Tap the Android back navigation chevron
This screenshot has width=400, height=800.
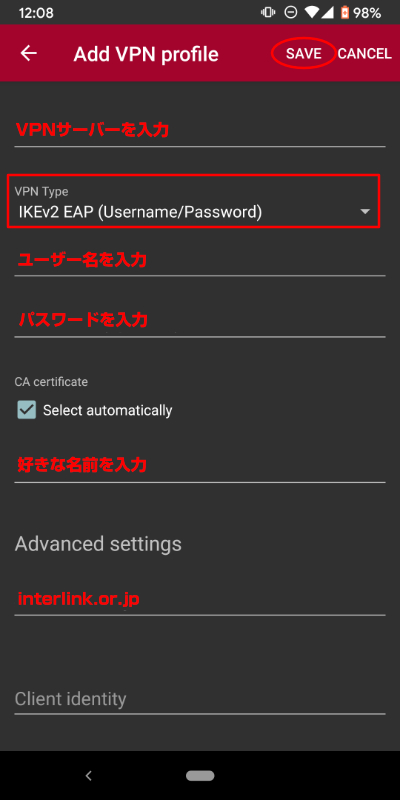89,776
